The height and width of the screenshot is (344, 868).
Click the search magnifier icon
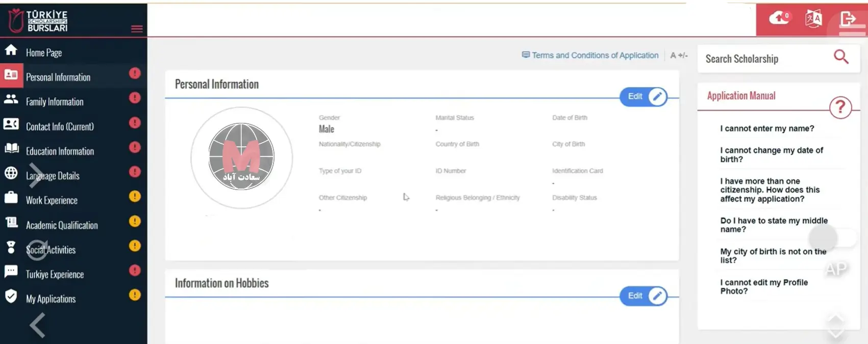tap(841, 57)
